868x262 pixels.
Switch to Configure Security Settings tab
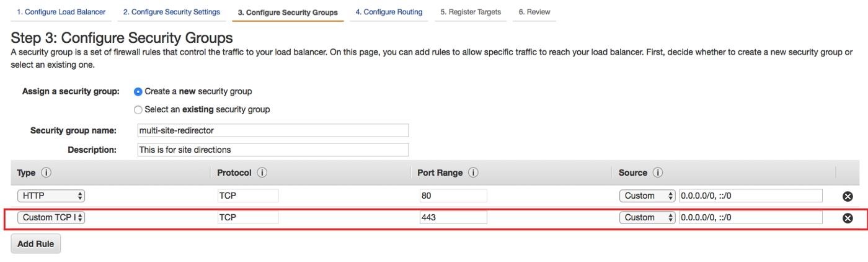click(x=171, y=12)
